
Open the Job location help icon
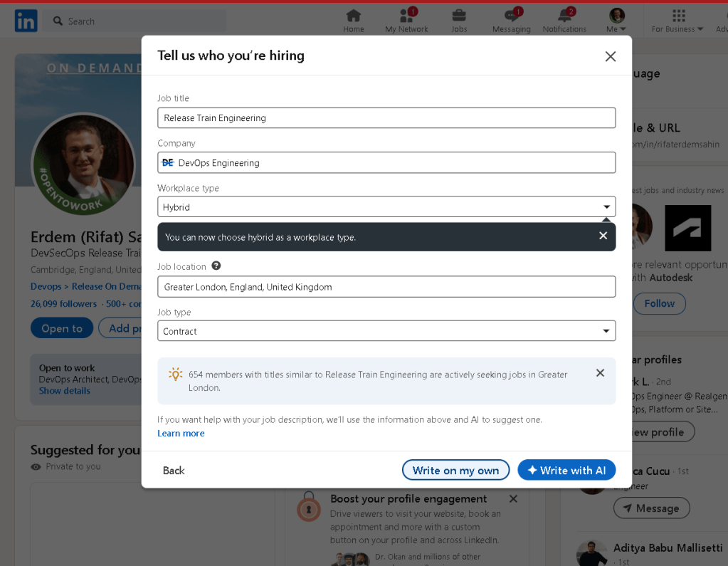point(216,266)
